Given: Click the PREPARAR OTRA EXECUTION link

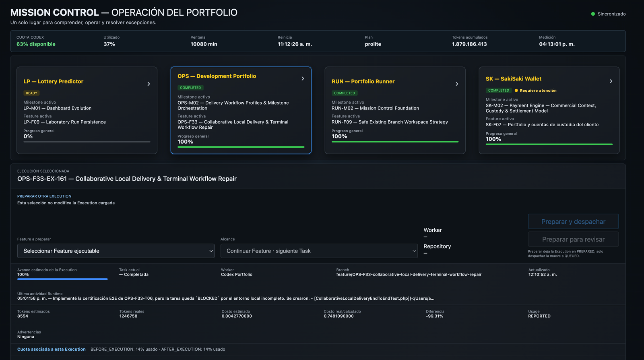Looking at the screenshot, I should pos(44,196).
